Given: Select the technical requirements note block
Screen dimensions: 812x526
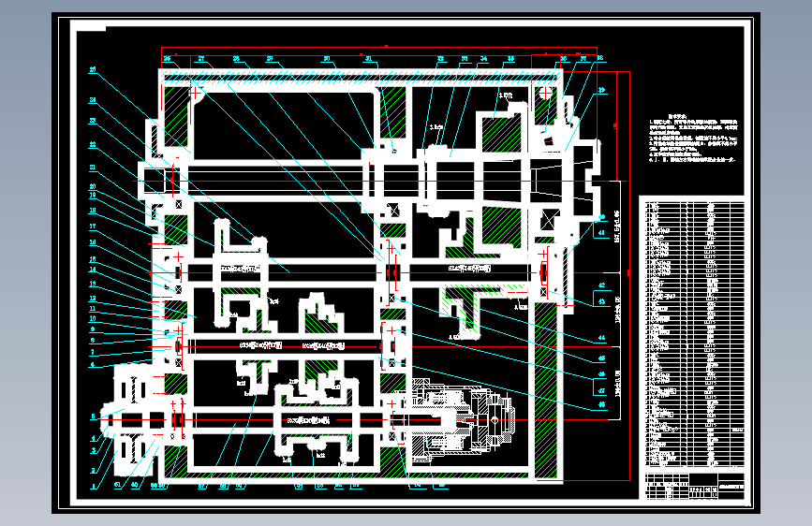Looking at the screenshot, I should 693,138.
